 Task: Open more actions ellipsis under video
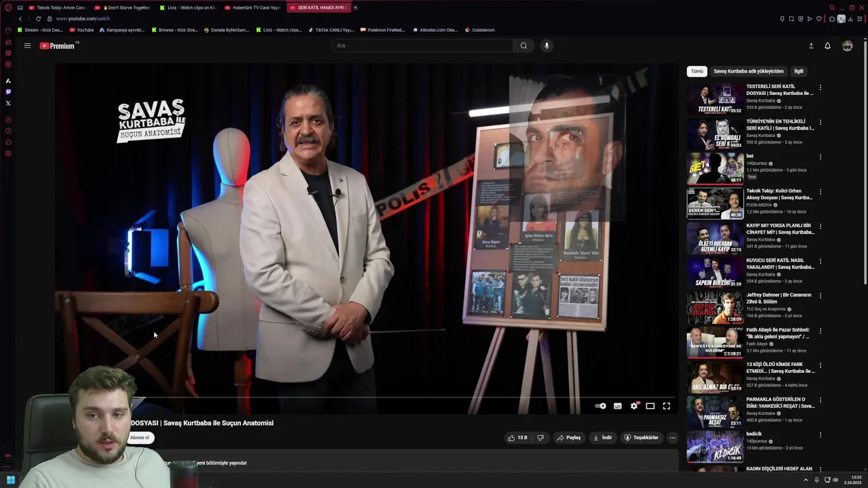point(672,438)
